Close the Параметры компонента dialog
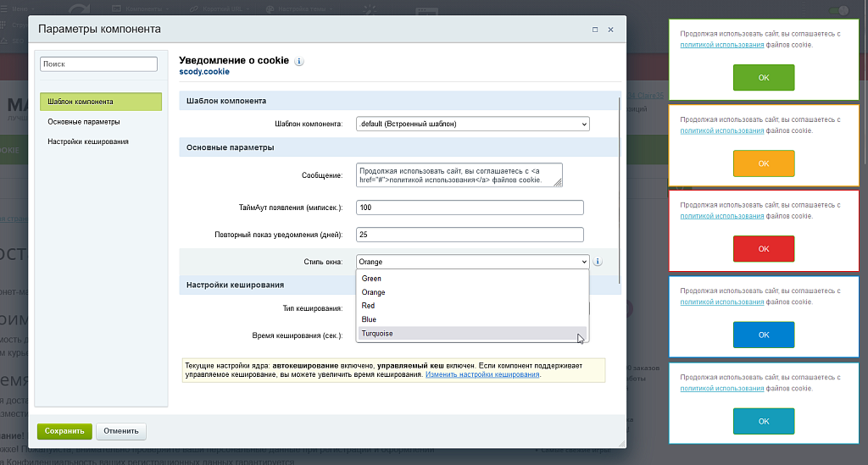This screenshot has height=465, width=868. point(610,30)
